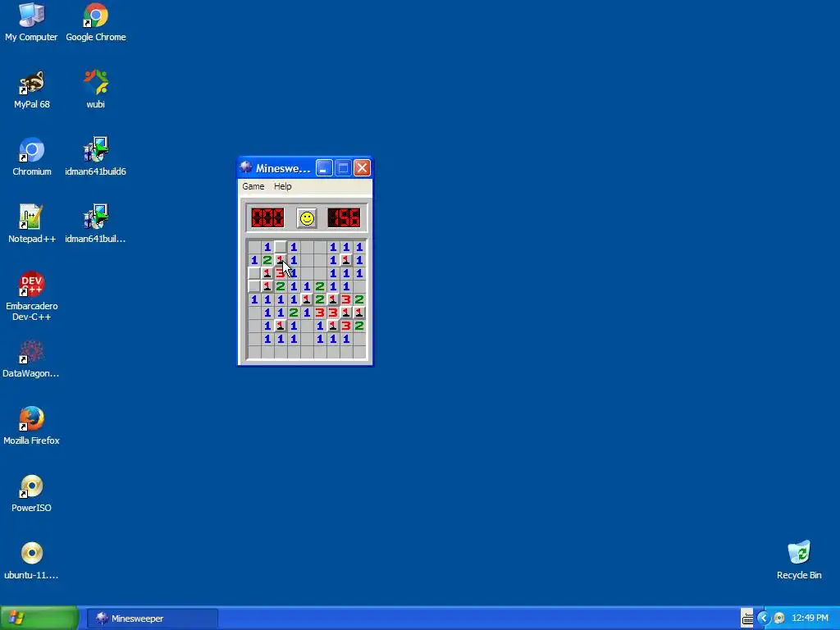Click the flag in row 4, column 2
840x630 pixels.
[267, 286]
